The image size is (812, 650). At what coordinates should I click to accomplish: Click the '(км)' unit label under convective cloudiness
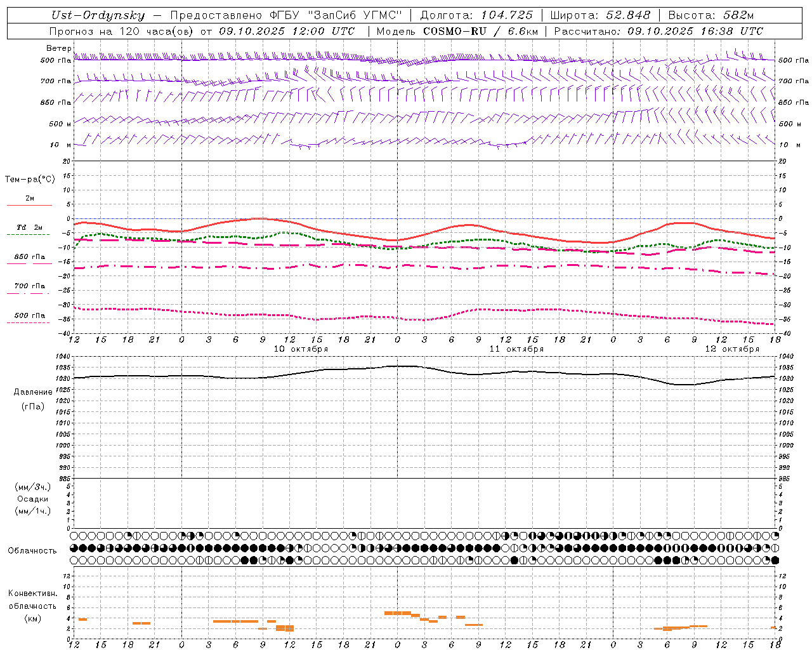(33, 618)
